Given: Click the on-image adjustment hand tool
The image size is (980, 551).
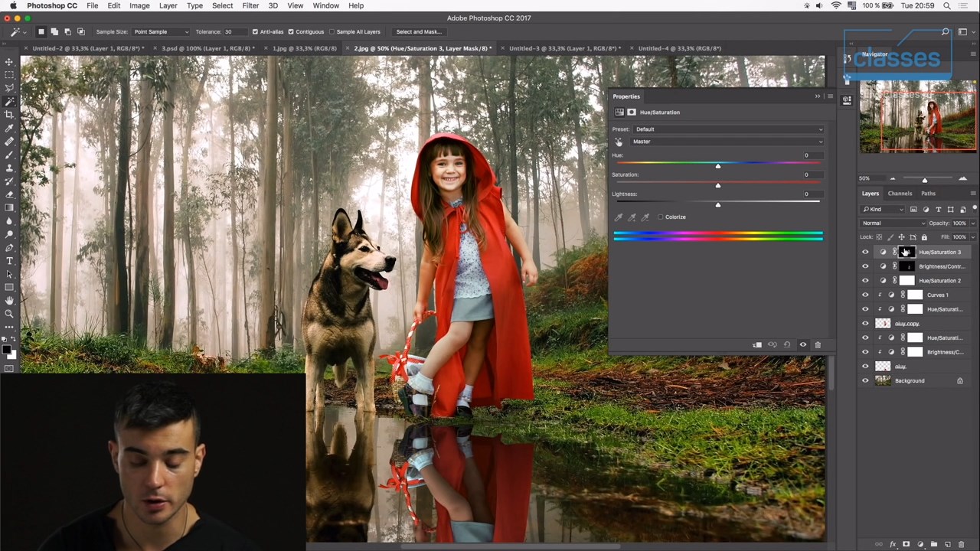Looking at the screenshot, I should [x=619, y=142].
